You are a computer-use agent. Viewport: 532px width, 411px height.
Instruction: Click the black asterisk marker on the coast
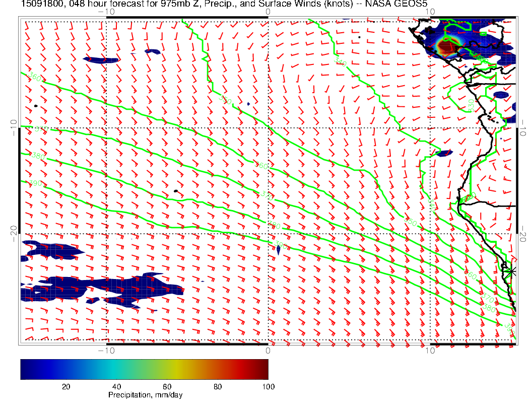512,271
